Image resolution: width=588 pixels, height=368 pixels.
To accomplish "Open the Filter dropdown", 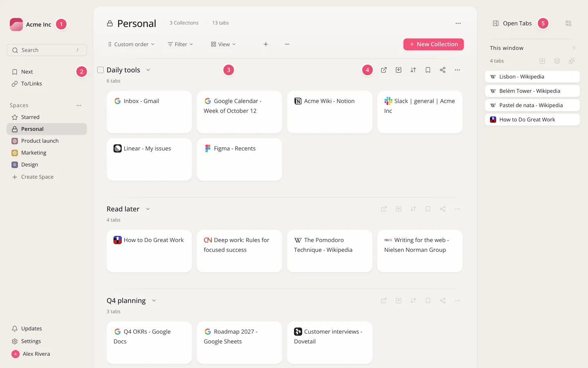I will tap(180, 44).
